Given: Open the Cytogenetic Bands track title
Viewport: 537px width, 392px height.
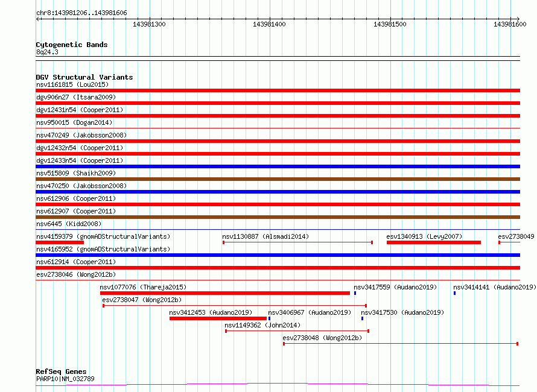Looking at the screenshot, I should pyautogui.click(x=72, y=45).
